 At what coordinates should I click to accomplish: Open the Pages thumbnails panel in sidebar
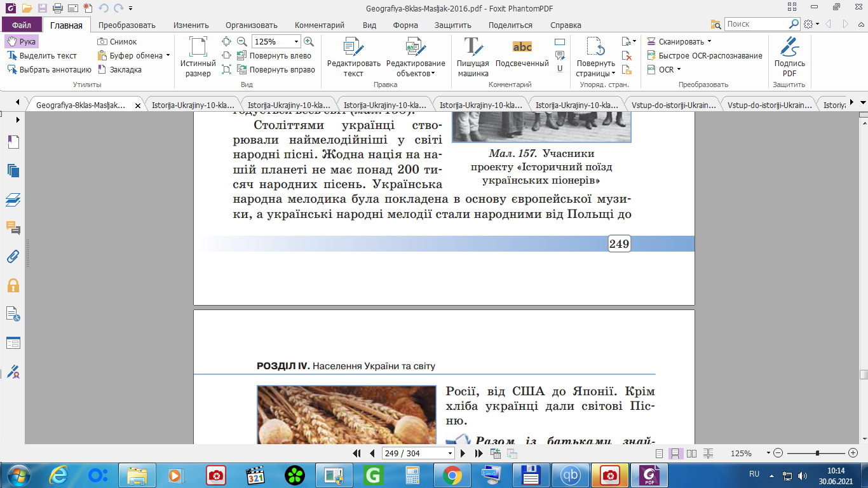coord(13,170)
